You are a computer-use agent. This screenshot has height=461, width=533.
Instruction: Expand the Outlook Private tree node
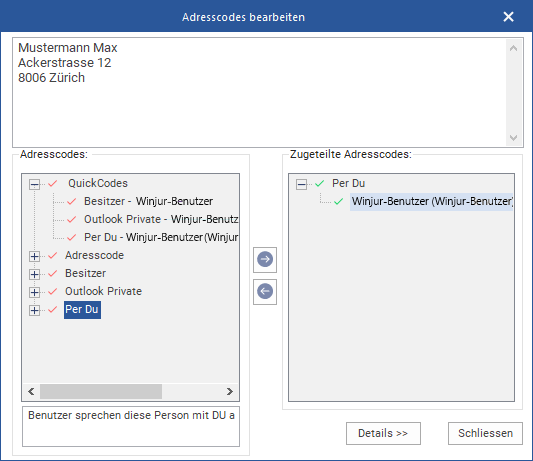[x=34, y=292]
